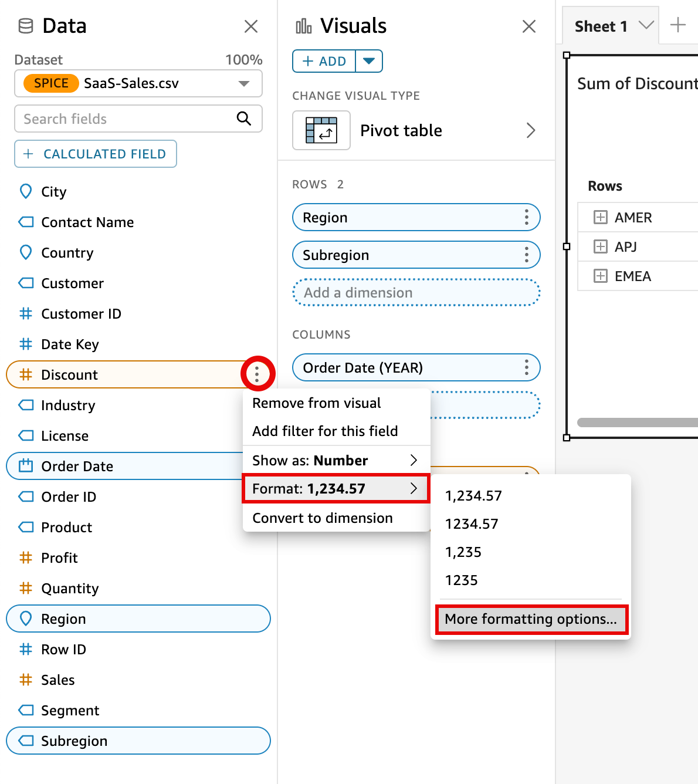This screenshot has width=698, height=784.
Task: Open the ADD button dropdown arrow
Action: click(x=369, y=61)
